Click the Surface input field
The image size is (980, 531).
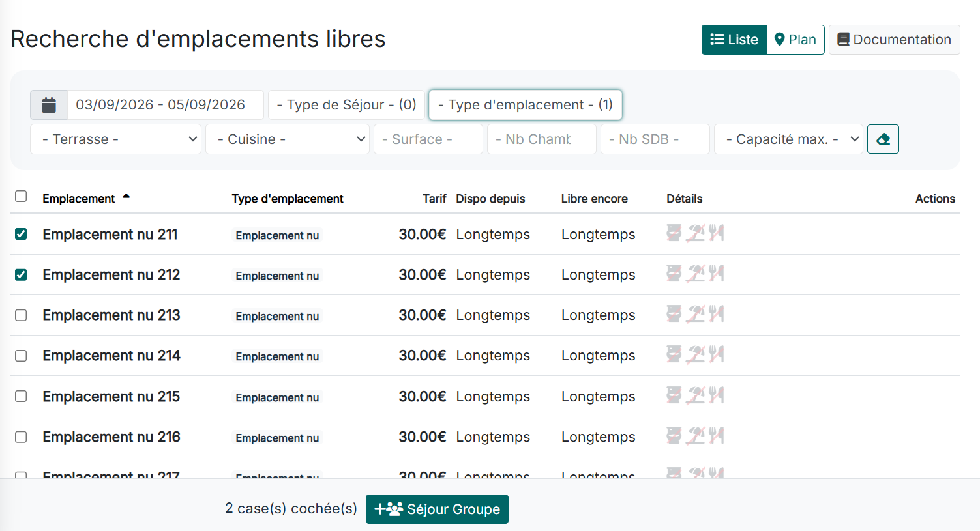[x=428, y=139]
